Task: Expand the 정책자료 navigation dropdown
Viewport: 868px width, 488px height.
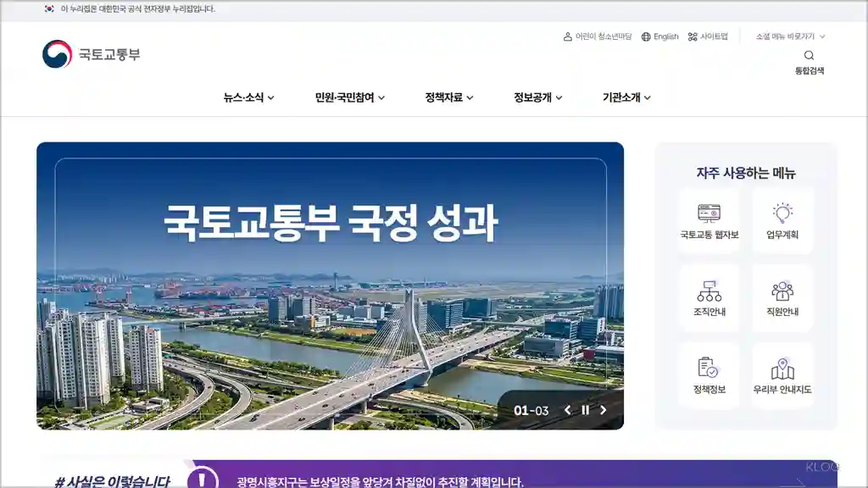Action: 447,97
